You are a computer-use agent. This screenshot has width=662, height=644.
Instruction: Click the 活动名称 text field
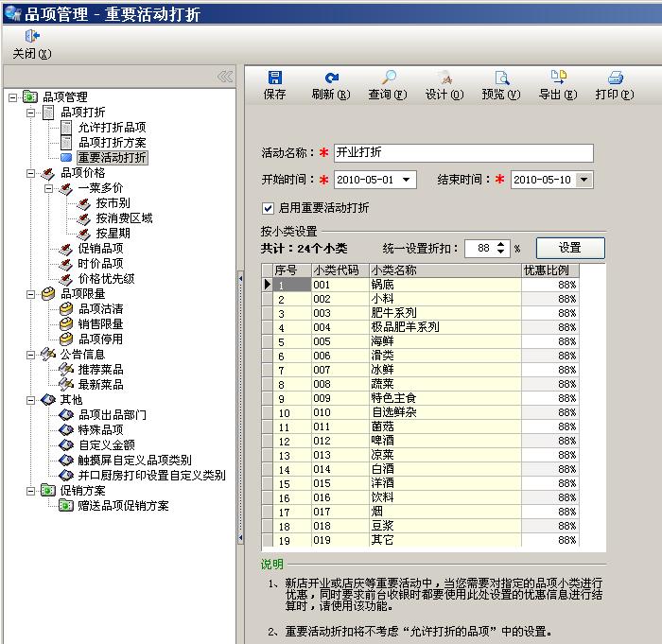(462, 152)
